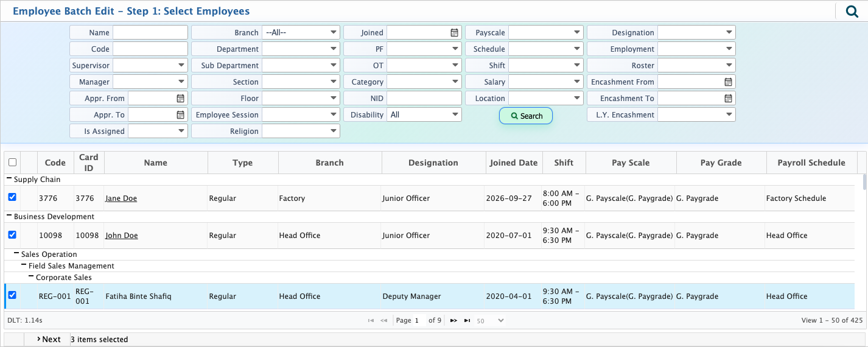Image resolution: width=868 pixels, height=347 pixels.
Task: Sort by the Code column header
Action: [55, 163]
